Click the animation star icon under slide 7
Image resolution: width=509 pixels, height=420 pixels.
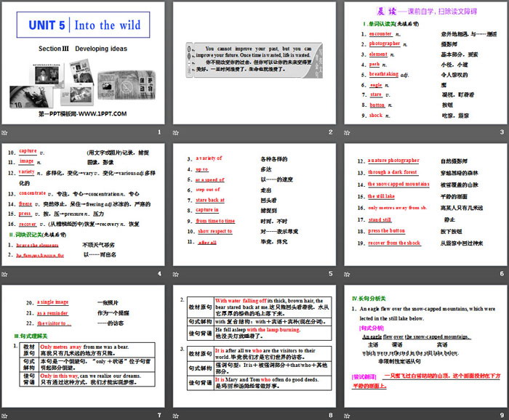point(7,415)
